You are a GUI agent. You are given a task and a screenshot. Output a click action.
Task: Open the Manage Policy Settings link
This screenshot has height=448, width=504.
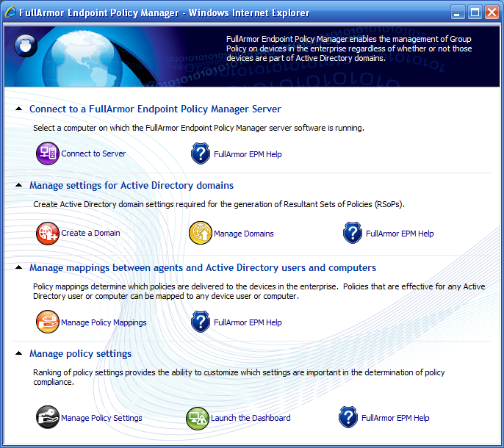pyautogui.click(x=101, y=418)
